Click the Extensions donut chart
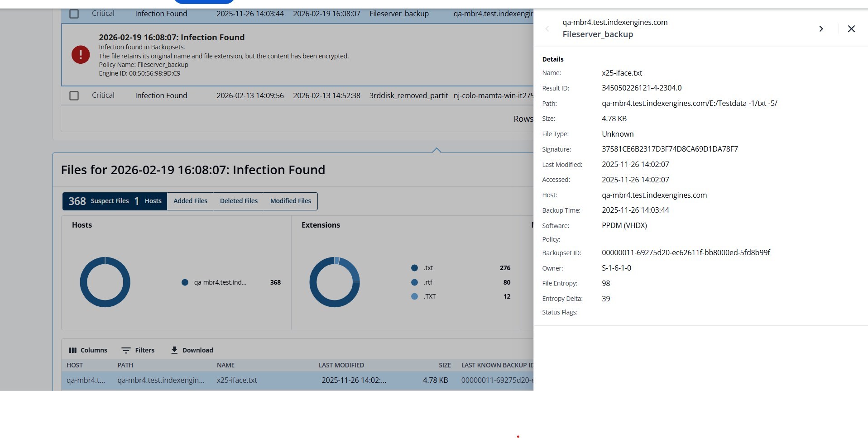Image resolution: width=868 pixels, height=438 pixels. pos(335,282)
